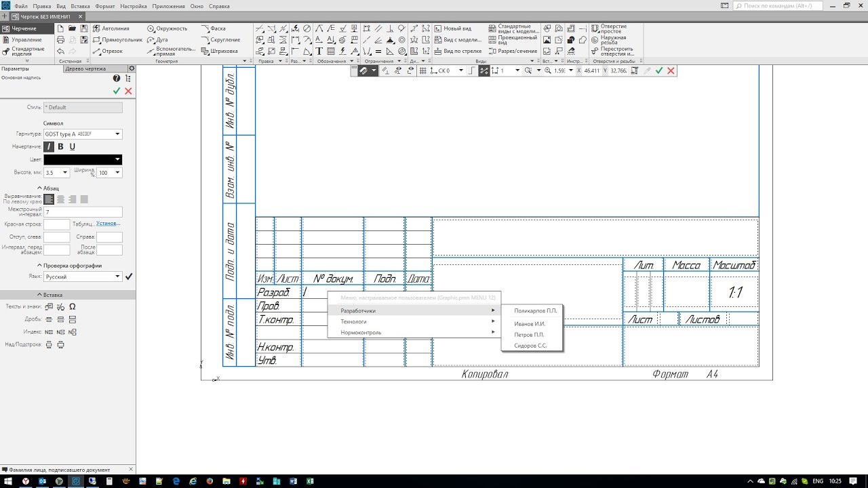Insert special symbol omega icon
This screenshot has height=488, width=868.
[x=72, y=307]
